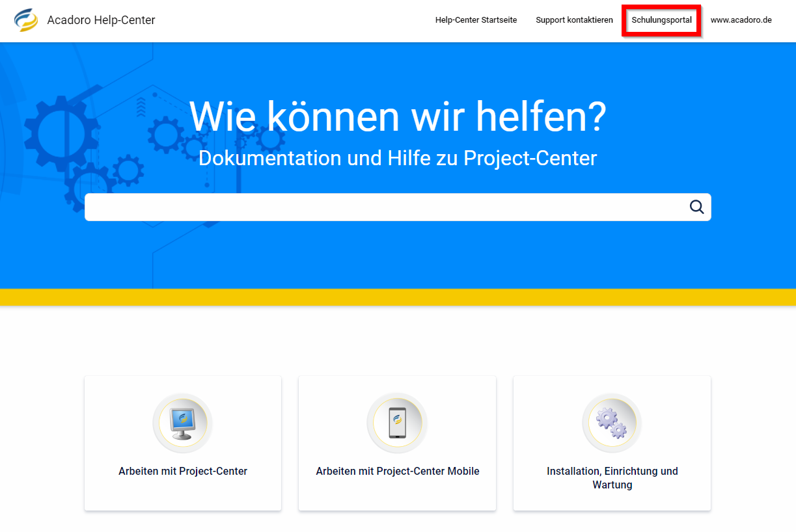This screenshot has height=532, width=796.
Task: Open the Schulungsportal navigation item
Action: (x=661, y=20)
